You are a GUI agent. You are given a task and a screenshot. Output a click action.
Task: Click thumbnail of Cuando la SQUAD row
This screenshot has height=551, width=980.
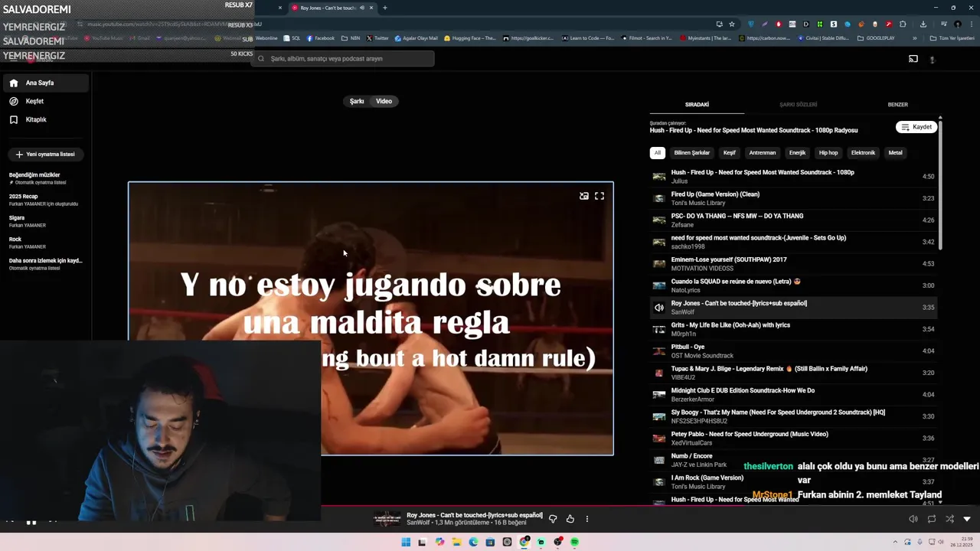tap(658, 285)
